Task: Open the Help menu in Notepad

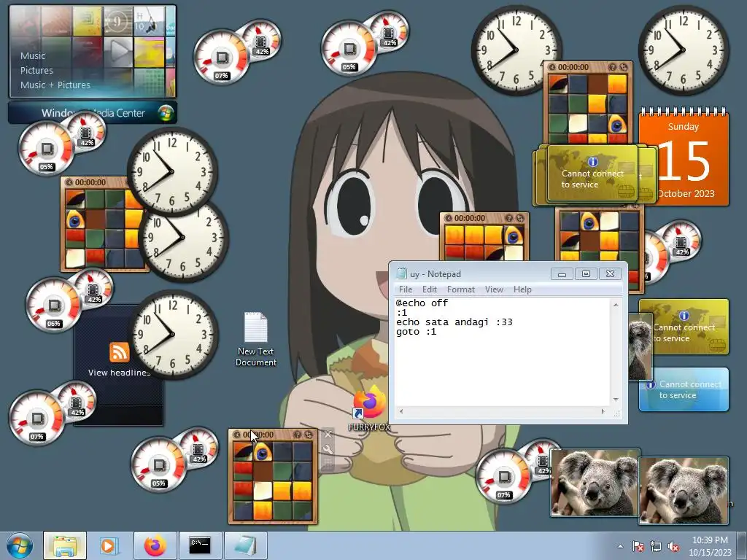Action: coord(522,289)
